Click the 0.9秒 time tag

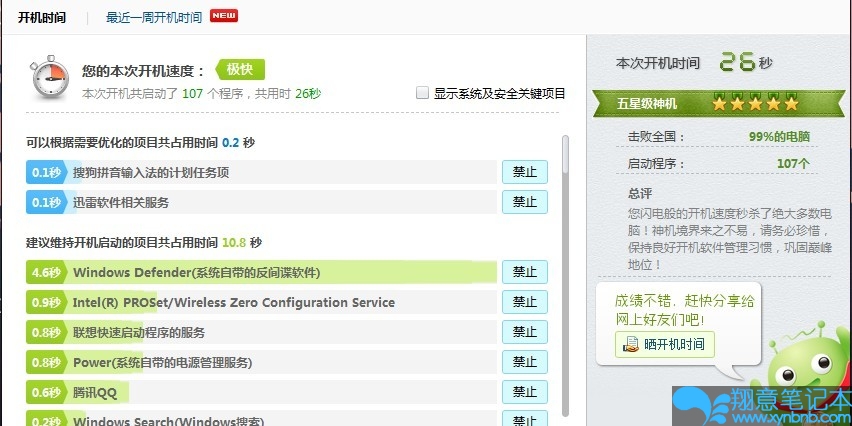click(x=46, y=302)
